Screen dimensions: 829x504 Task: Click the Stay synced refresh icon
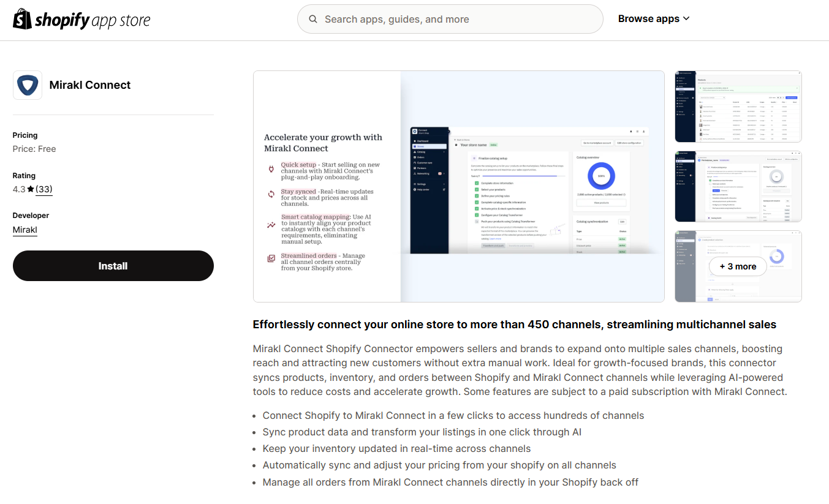(271, 194)
